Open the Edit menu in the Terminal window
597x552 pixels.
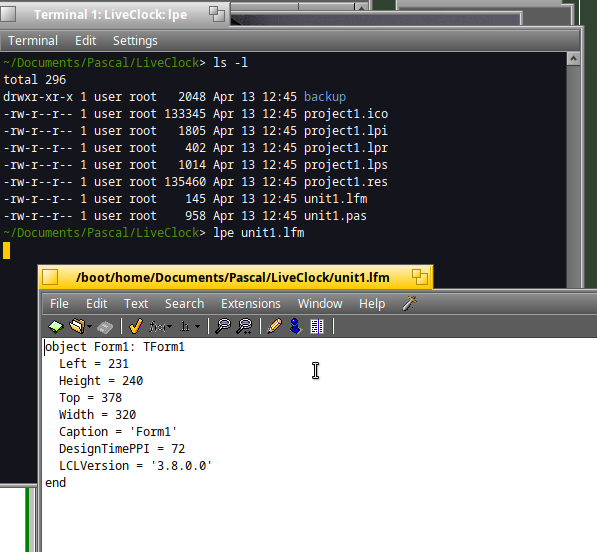[x=86, y=41]
